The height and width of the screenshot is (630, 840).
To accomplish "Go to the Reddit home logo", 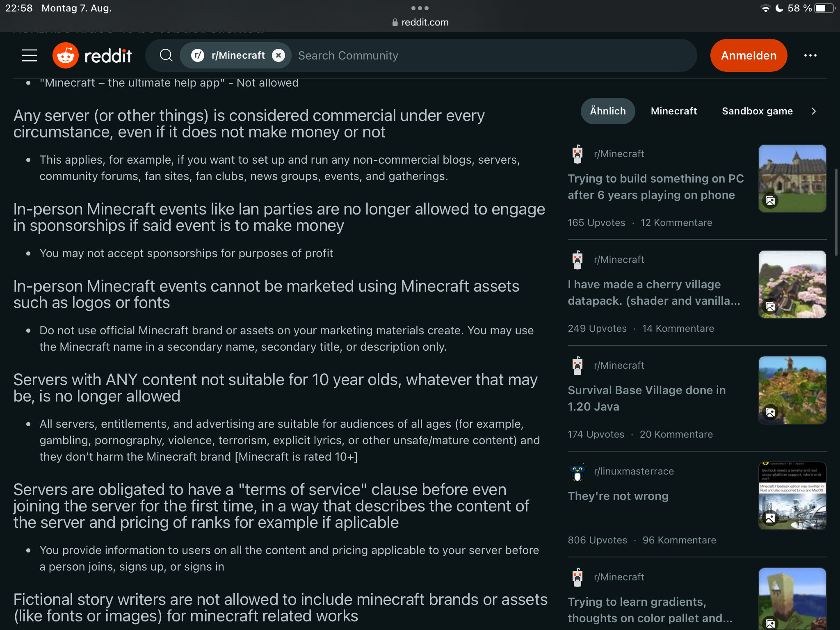I will point(92,55).
